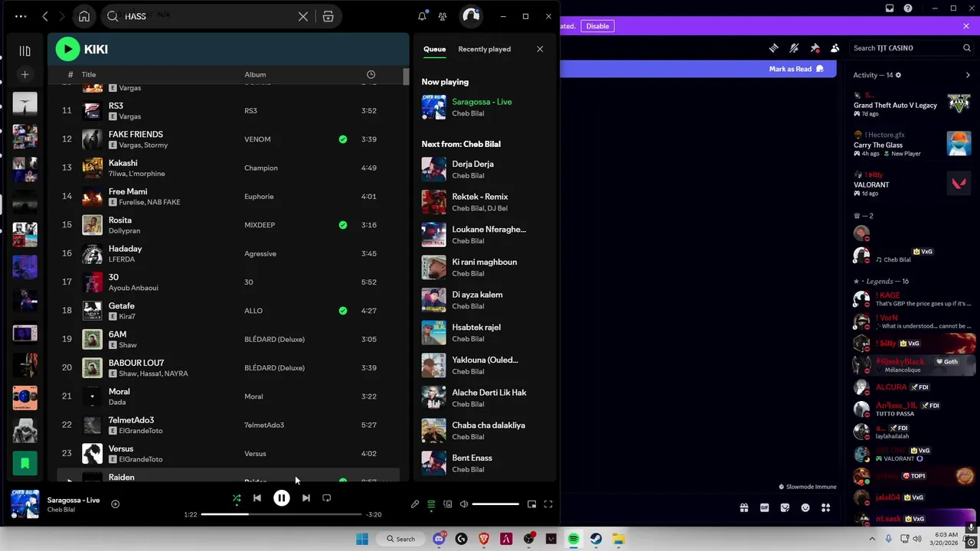Select the track Kakashi
Image resolution: width=980 pixels, height=551 pixels.
coord(228,168)
